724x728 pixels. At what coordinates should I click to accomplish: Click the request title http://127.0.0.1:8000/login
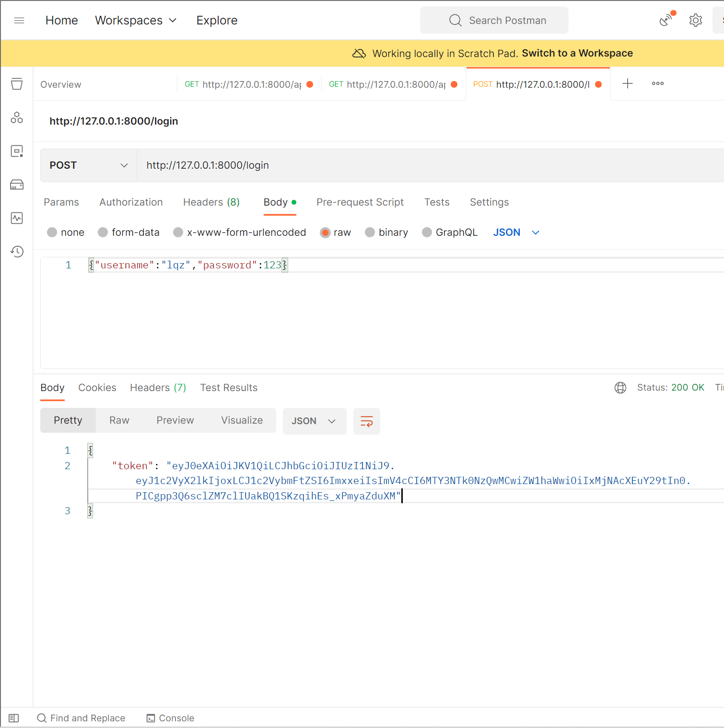tap(114, 121)
